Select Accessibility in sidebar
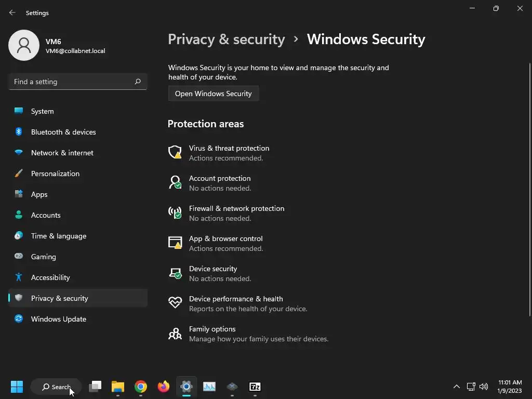 pyautogui.click(x=78, y=277)
